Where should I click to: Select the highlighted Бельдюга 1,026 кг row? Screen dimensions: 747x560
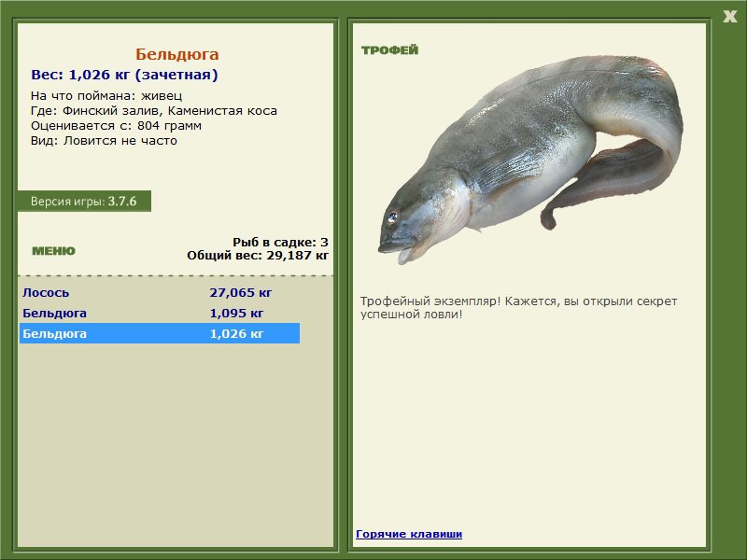click(x=160, y=333)
